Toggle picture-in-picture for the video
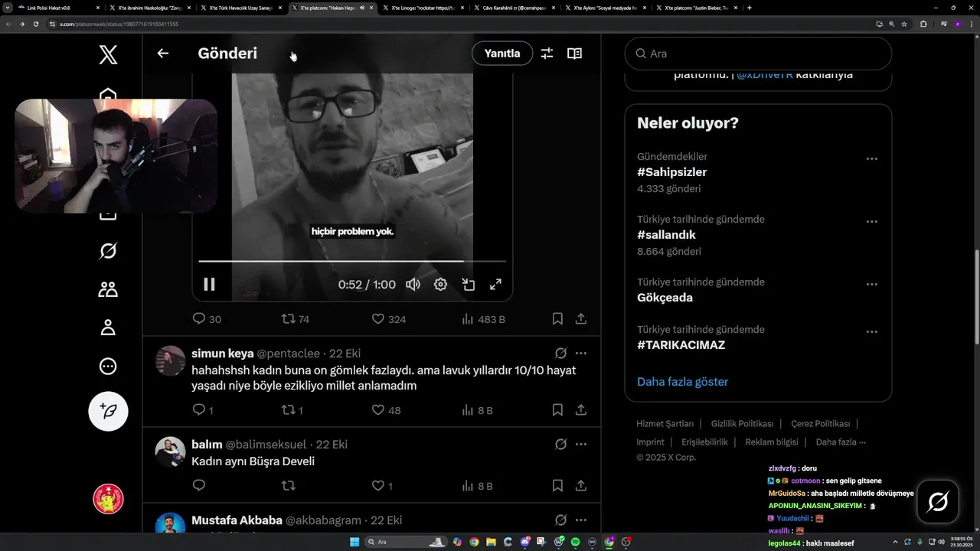The image size is (980, 551). point(469,285)
